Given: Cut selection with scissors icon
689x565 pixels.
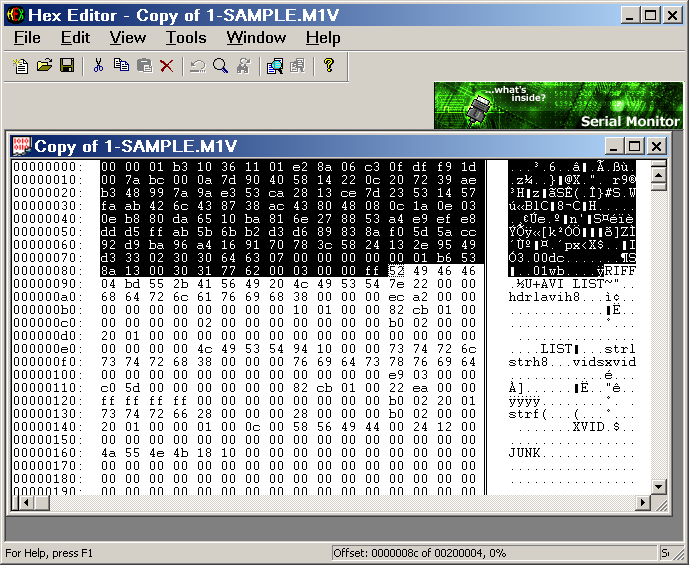Looking at the screenshot, I should coord(98,66).
